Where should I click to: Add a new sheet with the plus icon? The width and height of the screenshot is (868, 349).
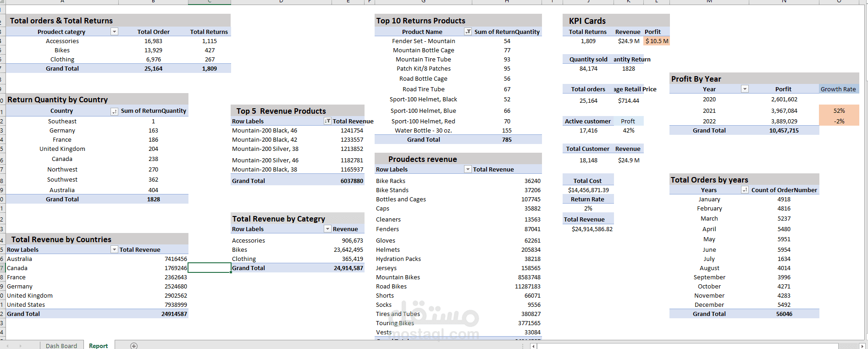134,346
